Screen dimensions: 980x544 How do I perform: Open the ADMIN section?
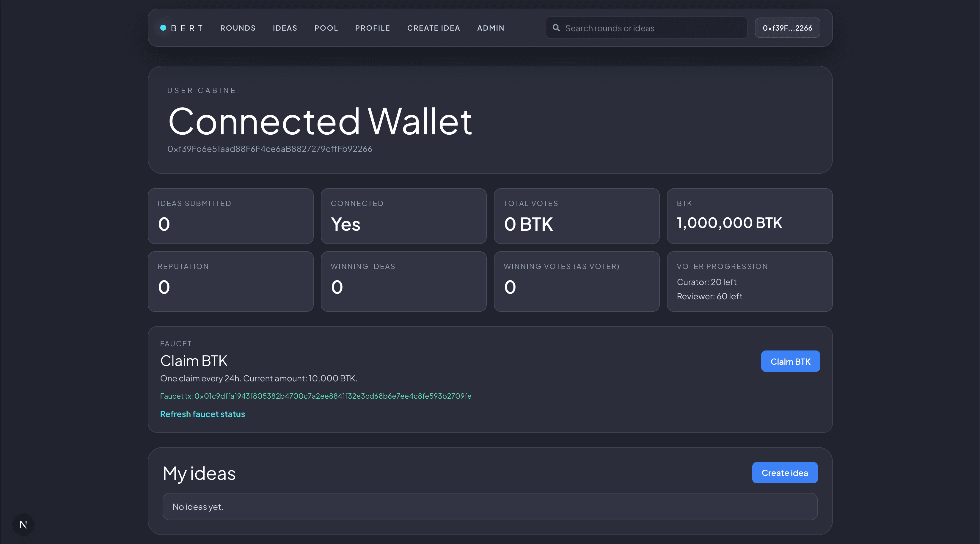point(490,28)
